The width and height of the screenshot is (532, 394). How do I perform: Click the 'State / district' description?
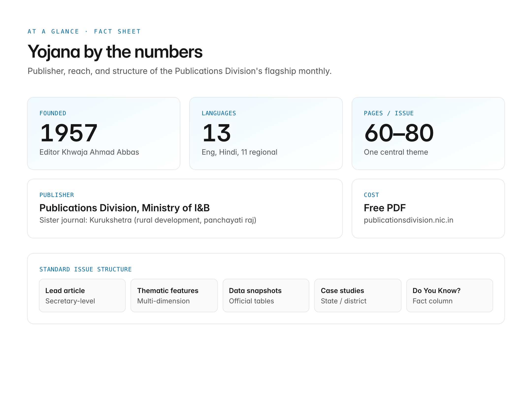[344, 301]
